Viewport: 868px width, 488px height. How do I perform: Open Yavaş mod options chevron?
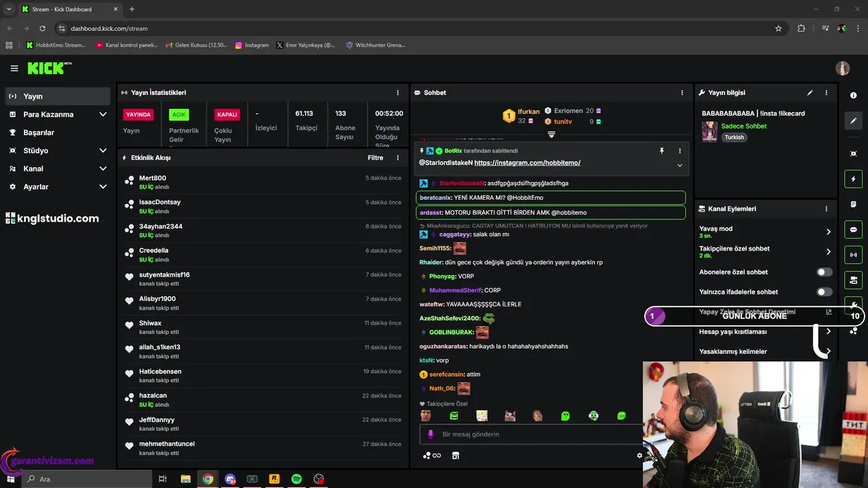(829, 232)
